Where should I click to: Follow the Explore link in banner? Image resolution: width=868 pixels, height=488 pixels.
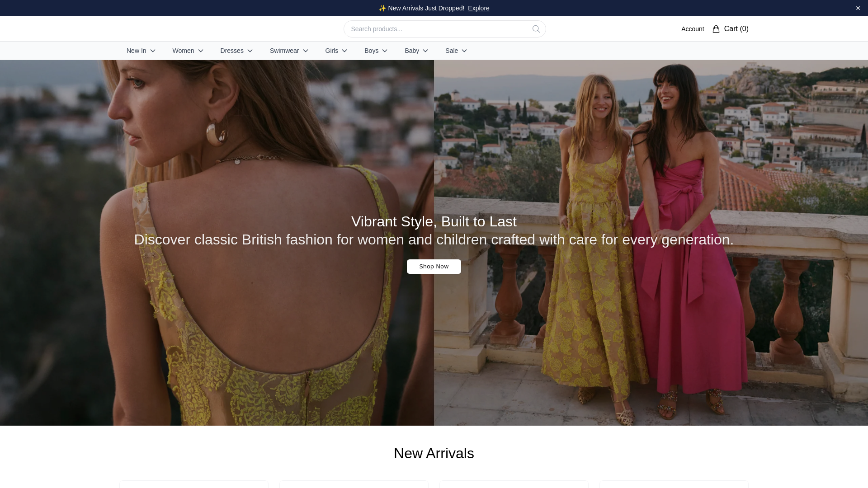click(478, 8)
